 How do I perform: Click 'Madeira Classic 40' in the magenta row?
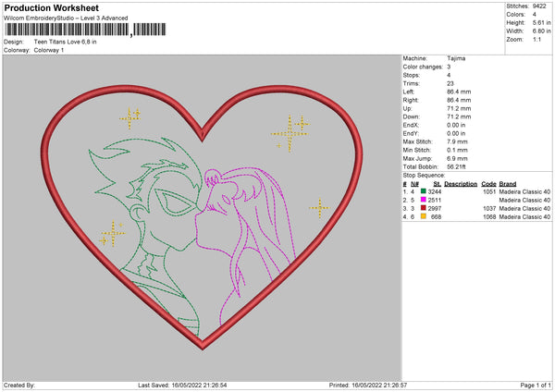pos(524,201)
